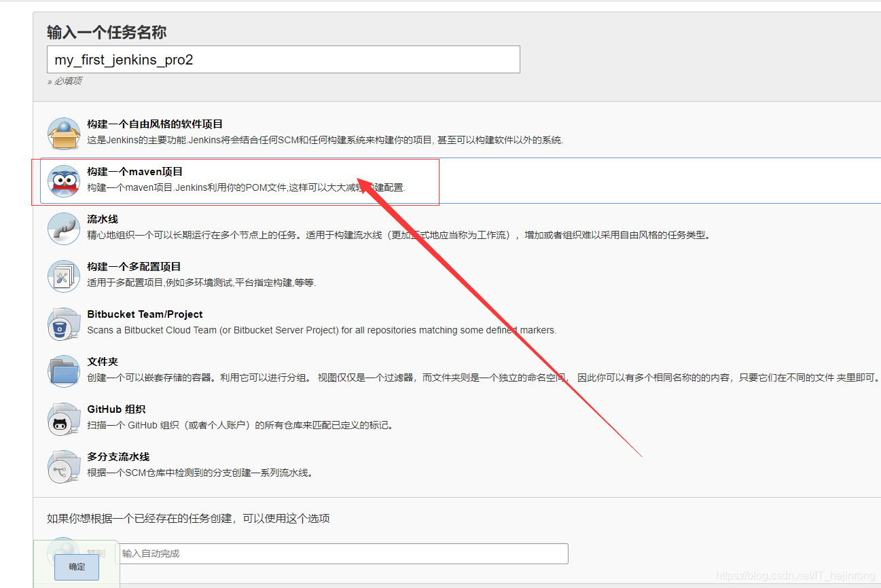
Task: Choose the 多分支流水线 title
Action: click(118, 457)
